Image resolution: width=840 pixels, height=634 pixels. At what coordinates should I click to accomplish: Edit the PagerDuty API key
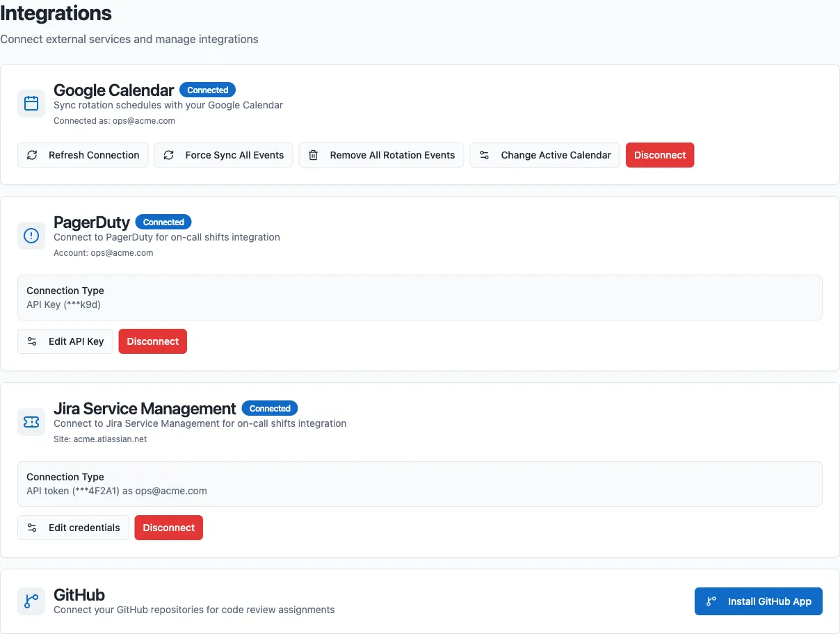[65, 341]
